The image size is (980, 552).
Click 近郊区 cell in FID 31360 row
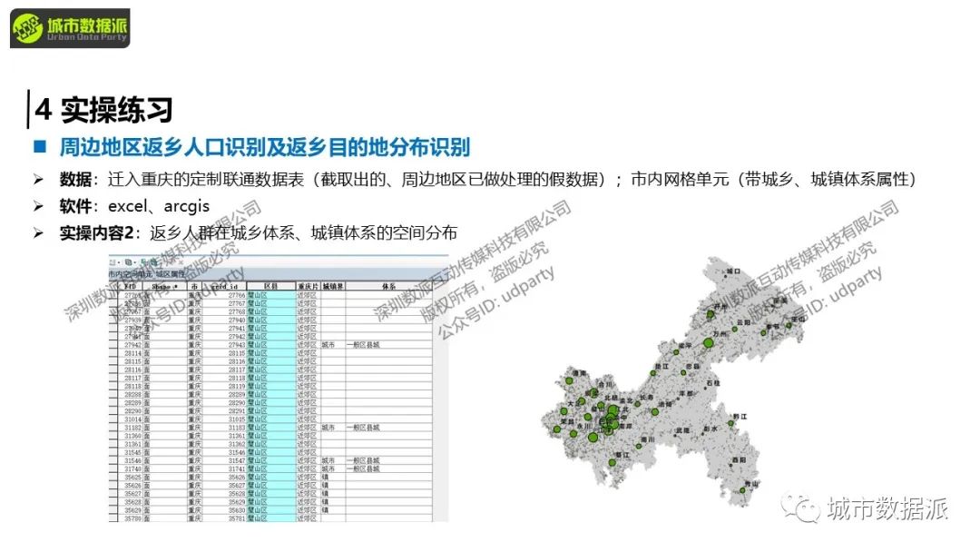click(308, 435)
